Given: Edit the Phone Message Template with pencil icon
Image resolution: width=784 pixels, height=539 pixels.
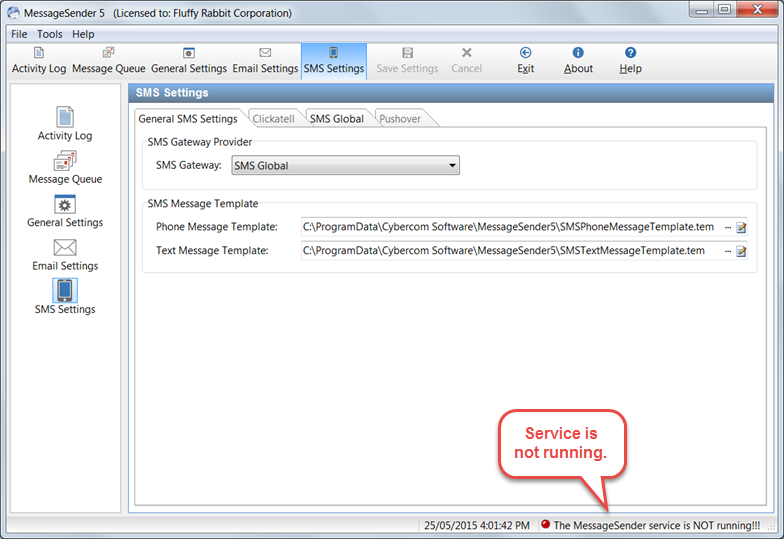Looking at the screenshot, I should (741, 228).
